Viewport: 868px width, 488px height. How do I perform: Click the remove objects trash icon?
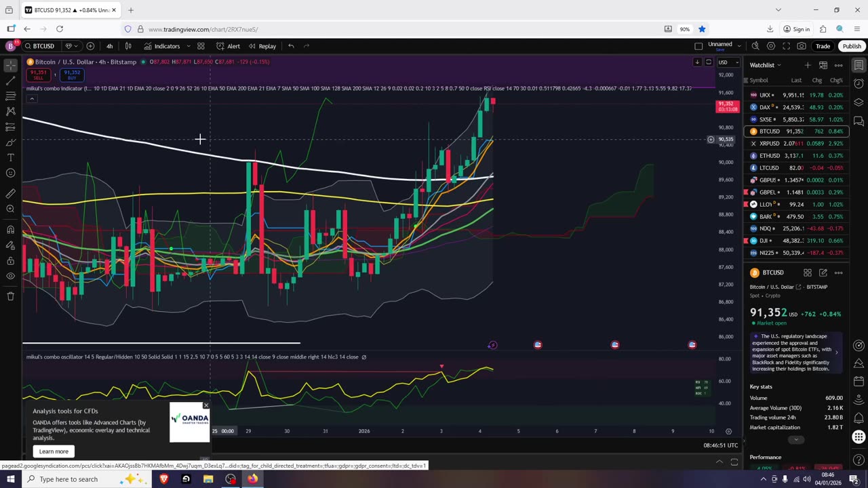(x=10, y=296)
